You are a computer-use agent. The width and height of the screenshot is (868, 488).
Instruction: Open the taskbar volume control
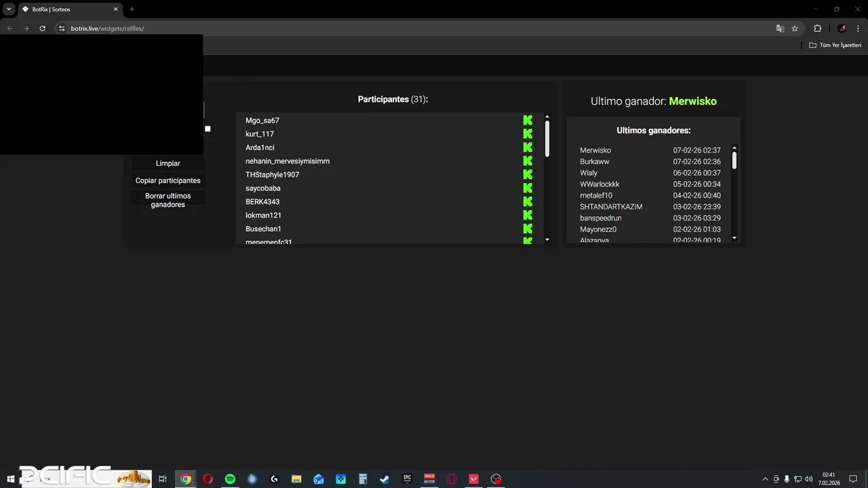tap(808, 479)
